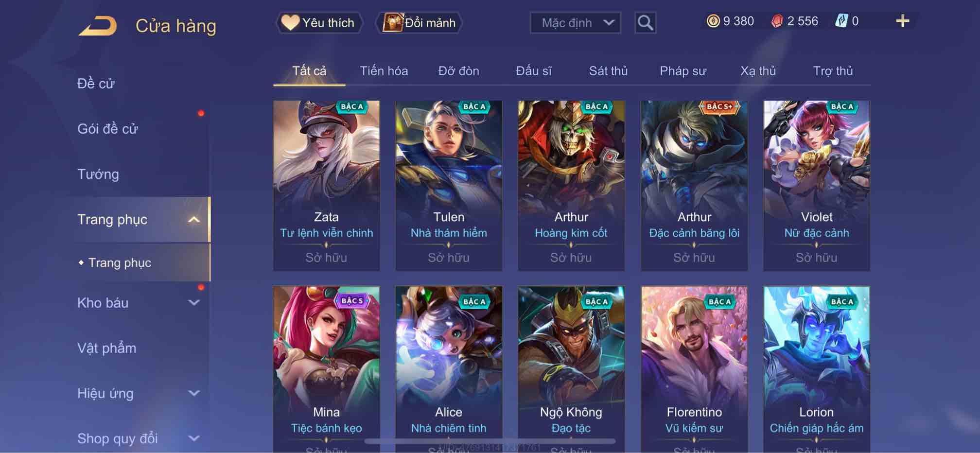Select the Tiến hóa tab
The height and width of the screenshot is (453, 980).
[x=384, y=71]
